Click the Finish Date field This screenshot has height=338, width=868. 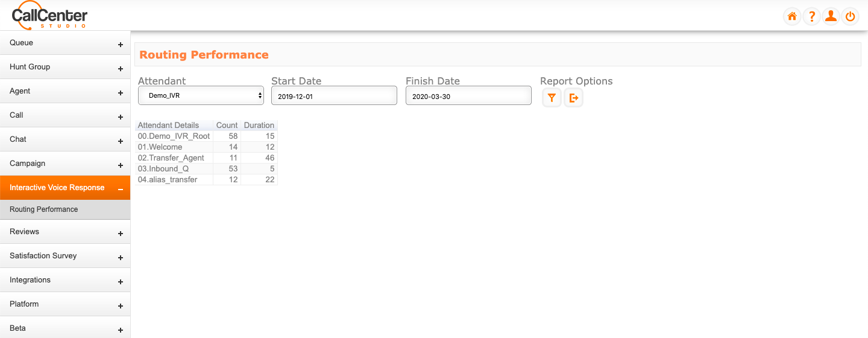(468, 95)
